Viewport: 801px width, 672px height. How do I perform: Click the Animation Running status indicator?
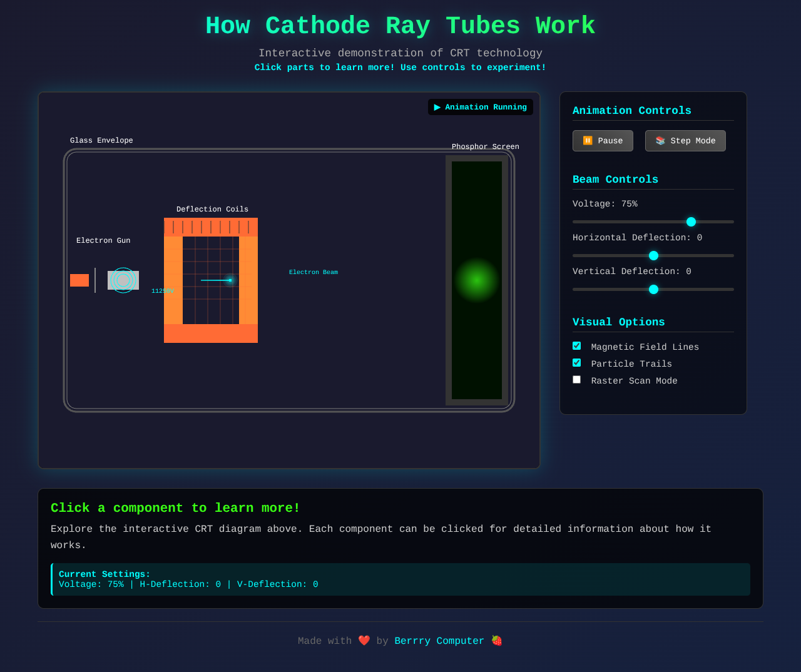(480, 107)
